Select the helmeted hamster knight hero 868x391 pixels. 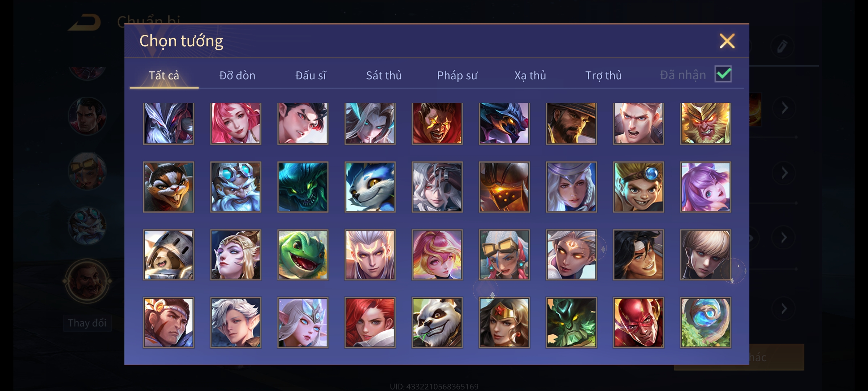pos(169,255)
